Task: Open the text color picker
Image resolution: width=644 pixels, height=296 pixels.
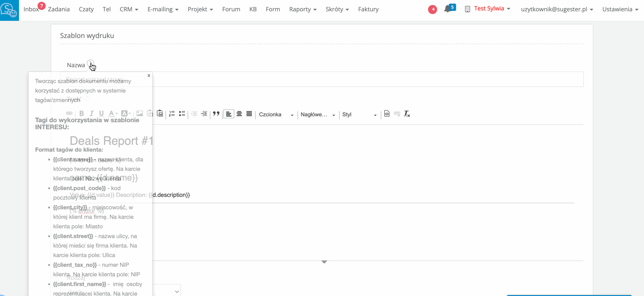Action: click(113, 114)
